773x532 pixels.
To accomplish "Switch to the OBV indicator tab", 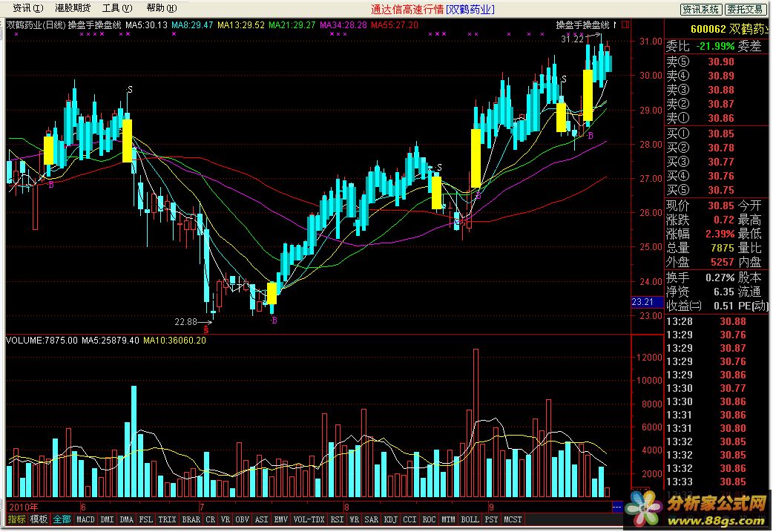I will tap(242, 519).
